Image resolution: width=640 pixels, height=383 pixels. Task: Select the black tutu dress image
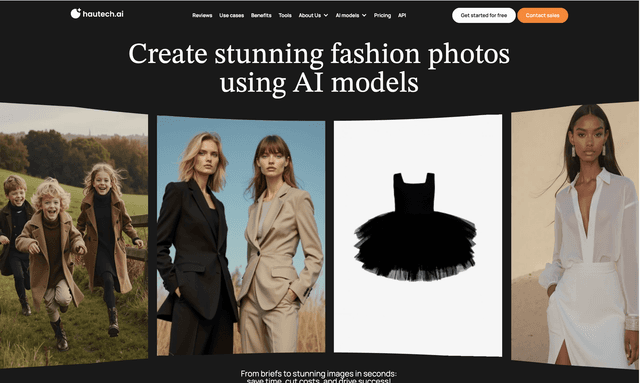tap(418, 235)
